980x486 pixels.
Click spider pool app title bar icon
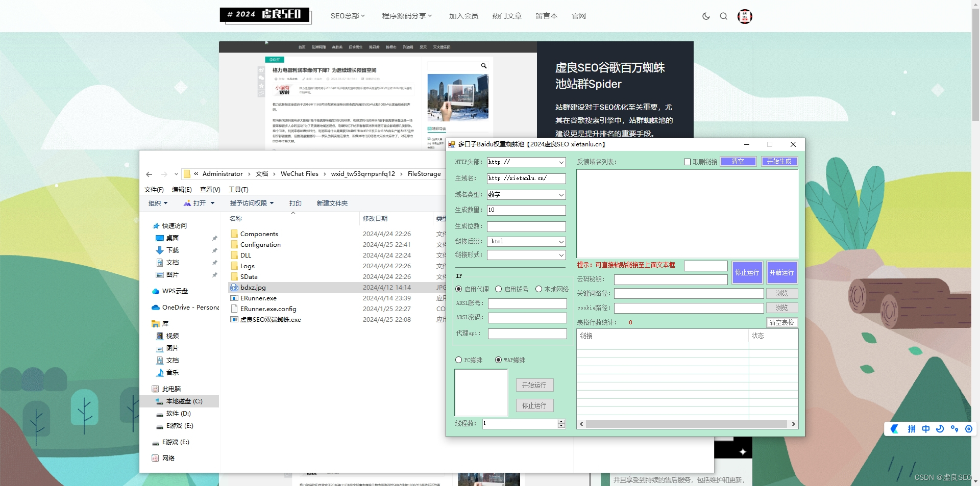click(x=452, y=144)
